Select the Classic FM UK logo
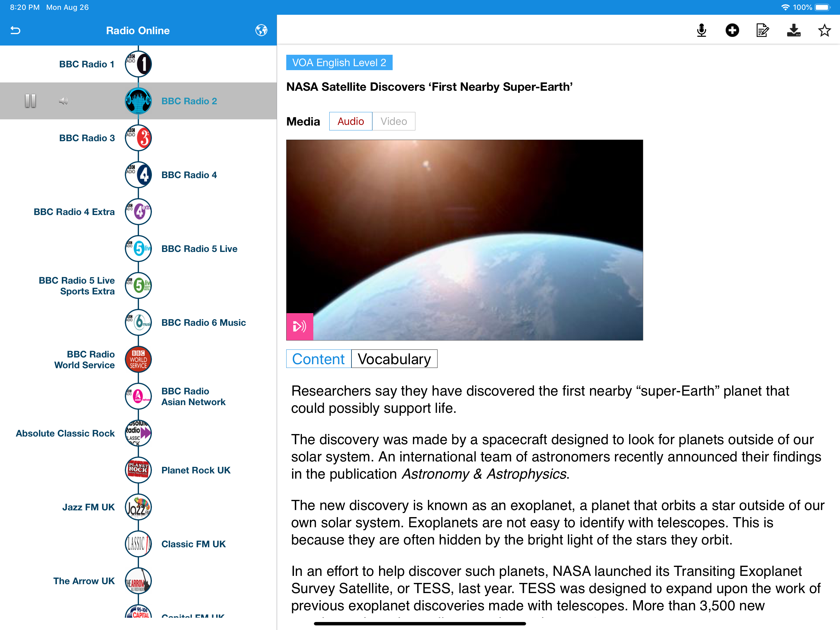The image size is (840, 630). pos(138,544)
